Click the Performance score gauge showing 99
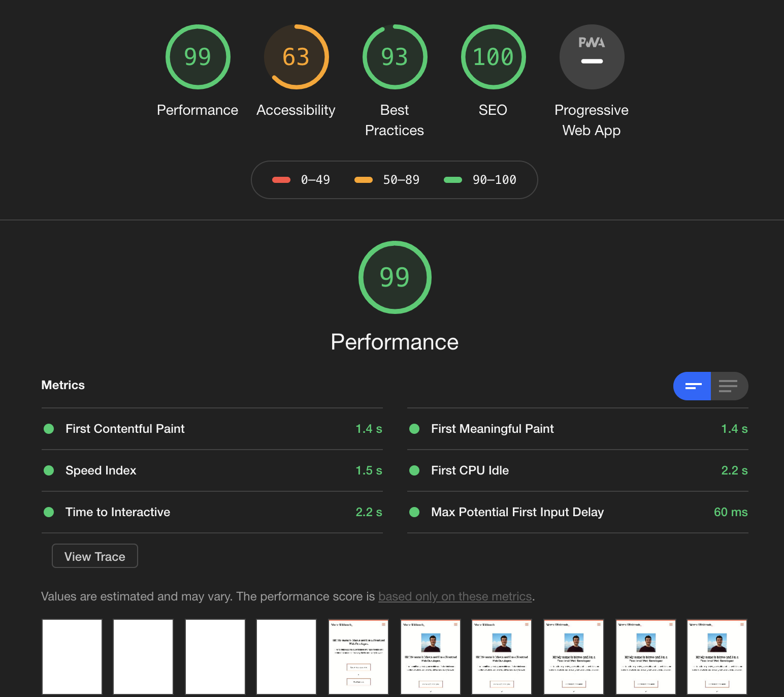 pyautogui.click(x=198, y=57)
